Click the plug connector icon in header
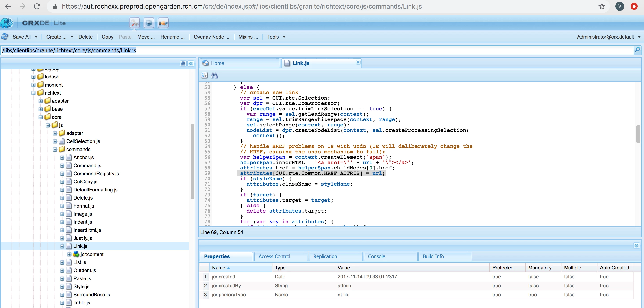The width and height of the screenshot is (644, 308). point(163,23)
